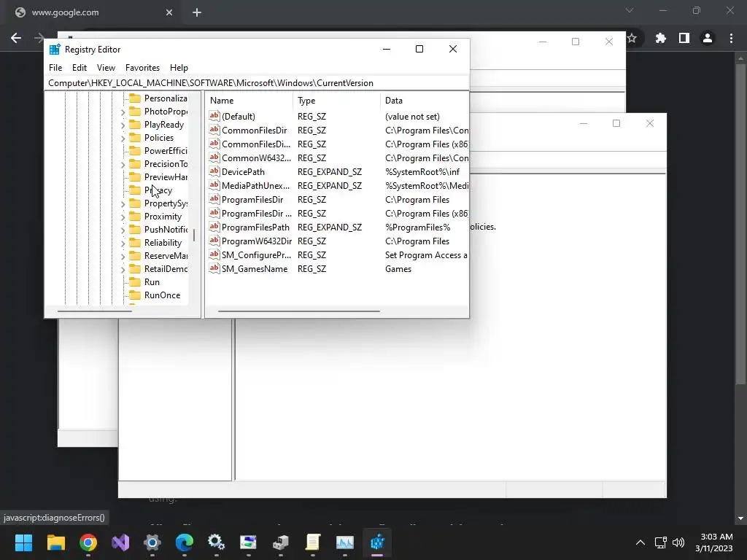The width and height of the screenshot is (747, 560).
Task: Expand the PhotoProp registry key
Action: point(123,112)
